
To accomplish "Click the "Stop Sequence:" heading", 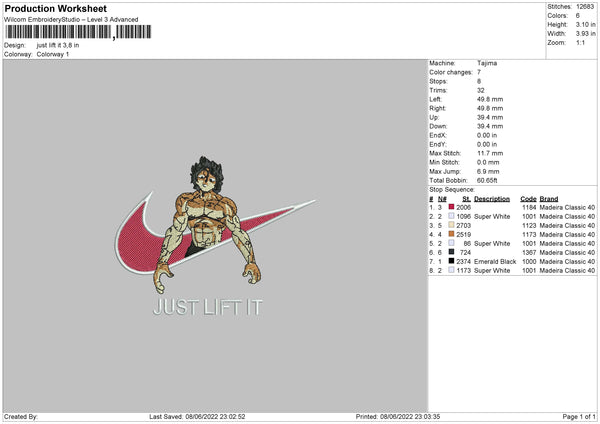I will click(452, 190).
